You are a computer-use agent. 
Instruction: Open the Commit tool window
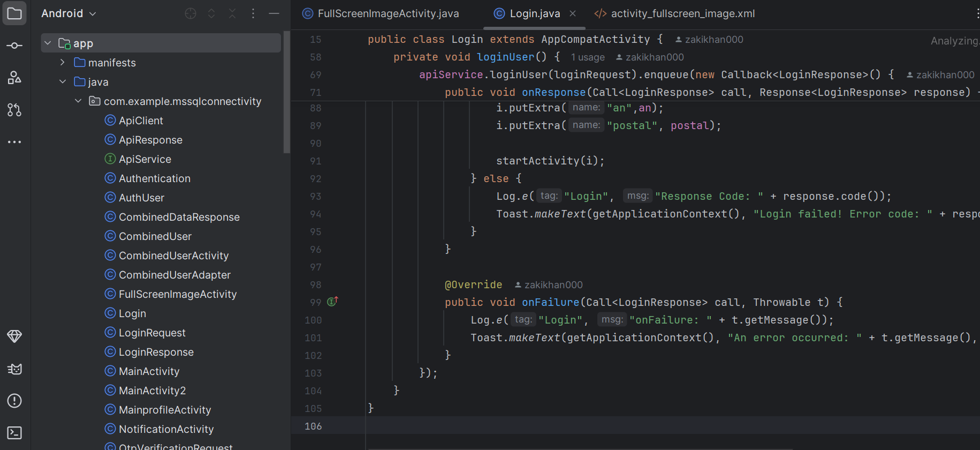14,46
